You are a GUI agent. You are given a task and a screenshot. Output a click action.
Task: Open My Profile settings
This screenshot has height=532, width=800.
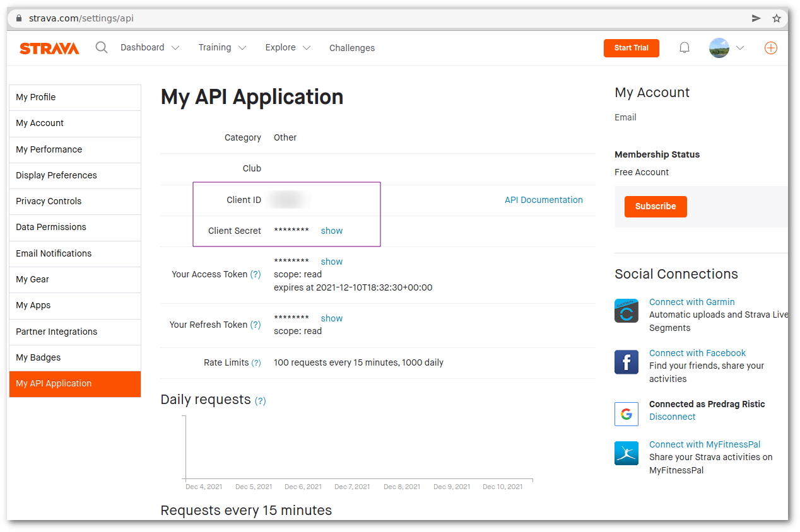click(x=75, y=98)
